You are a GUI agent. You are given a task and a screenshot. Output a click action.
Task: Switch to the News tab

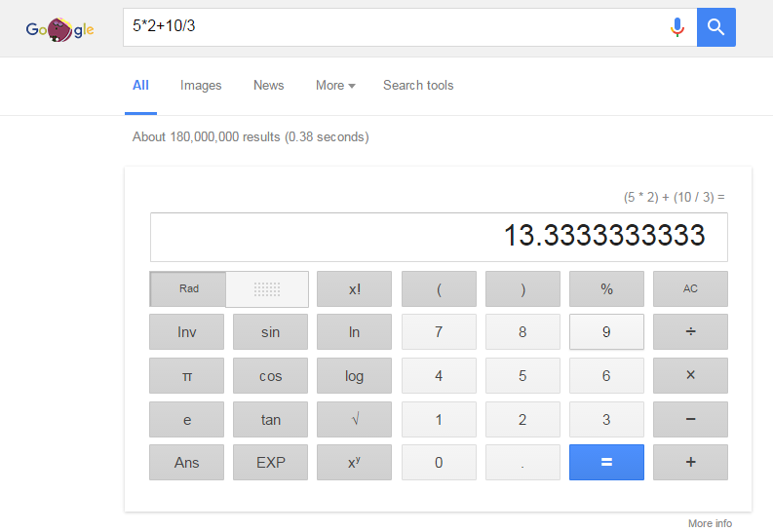268,86
